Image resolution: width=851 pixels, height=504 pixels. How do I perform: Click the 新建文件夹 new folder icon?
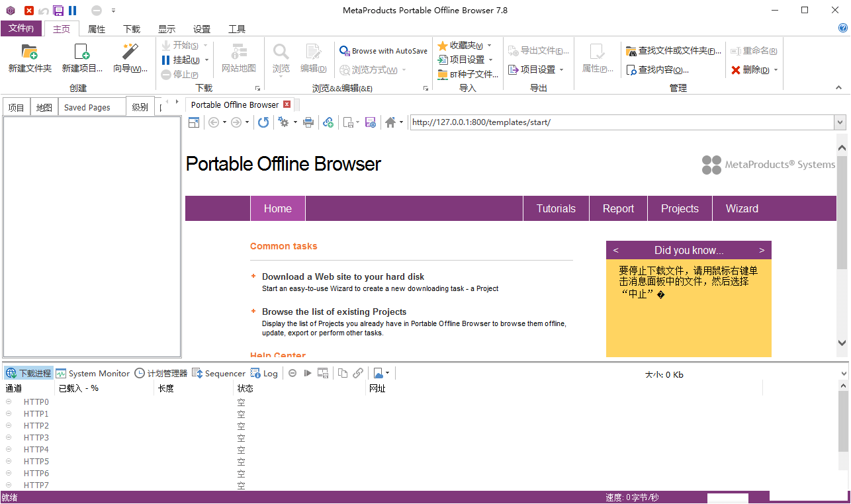pyautogui.click(x=29, y=52)
